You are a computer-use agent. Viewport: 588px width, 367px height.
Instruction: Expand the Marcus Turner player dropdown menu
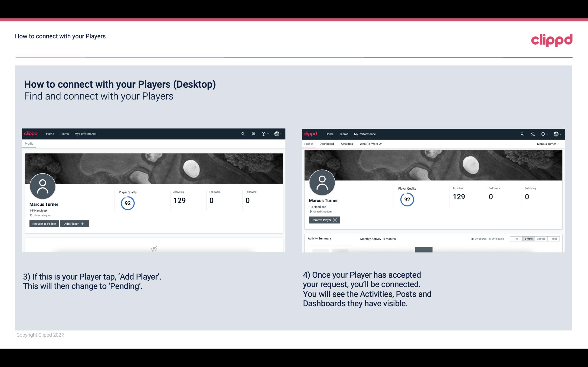548,144
